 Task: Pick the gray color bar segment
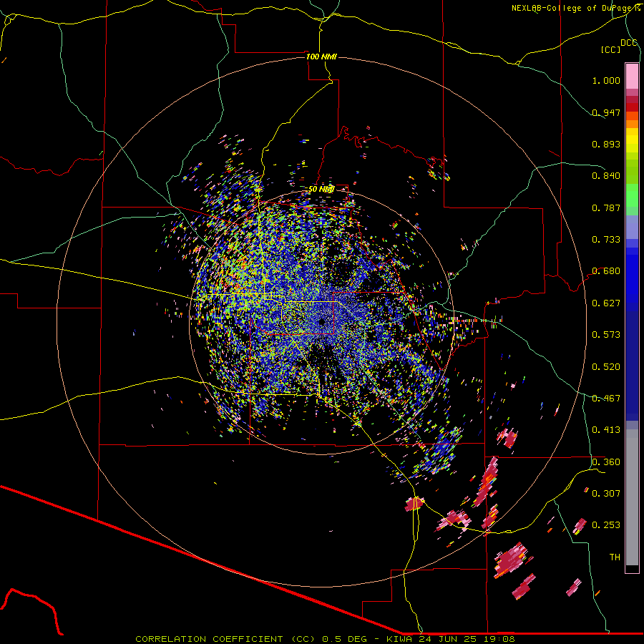click(x=632, y=497)
